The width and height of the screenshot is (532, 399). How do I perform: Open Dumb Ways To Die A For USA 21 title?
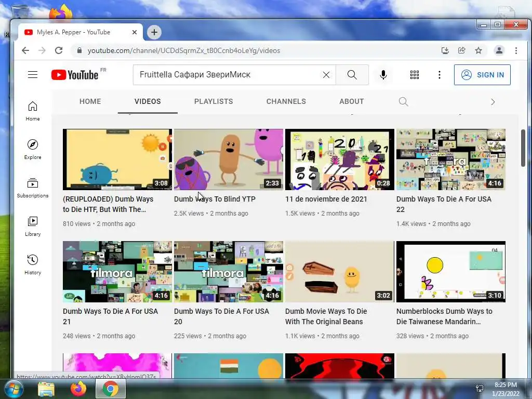[x=110, y=316]
